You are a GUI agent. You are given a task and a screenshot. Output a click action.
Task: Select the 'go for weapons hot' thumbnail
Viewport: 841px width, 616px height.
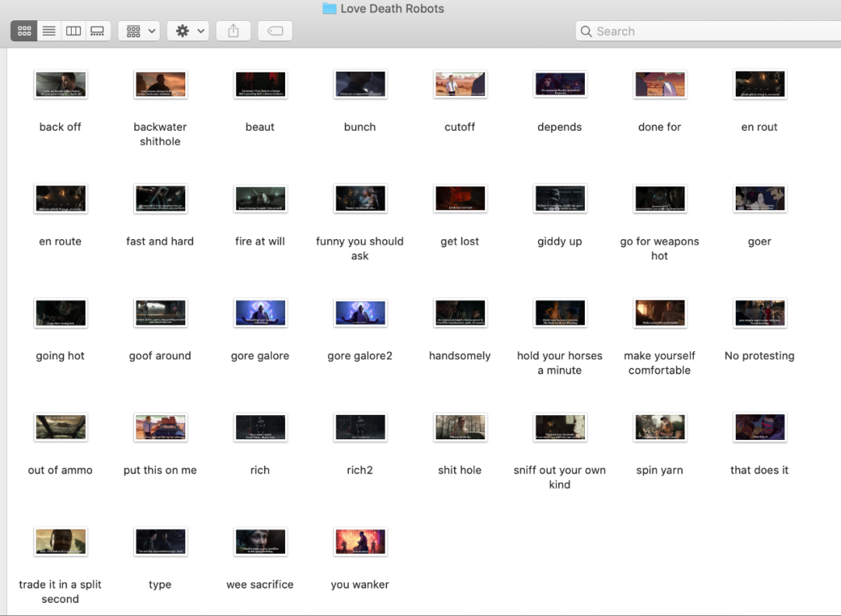pos(660,199)
